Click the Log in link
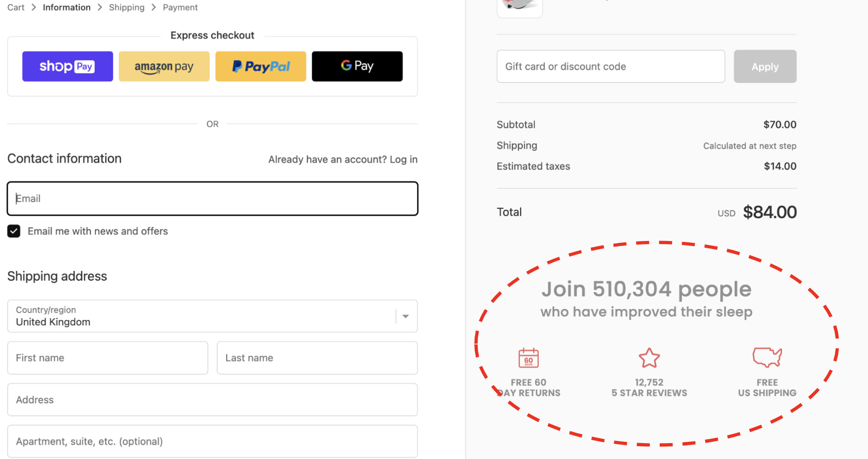Image resolution: width=868 pixels, height=459 pixels. pos(404,159)
